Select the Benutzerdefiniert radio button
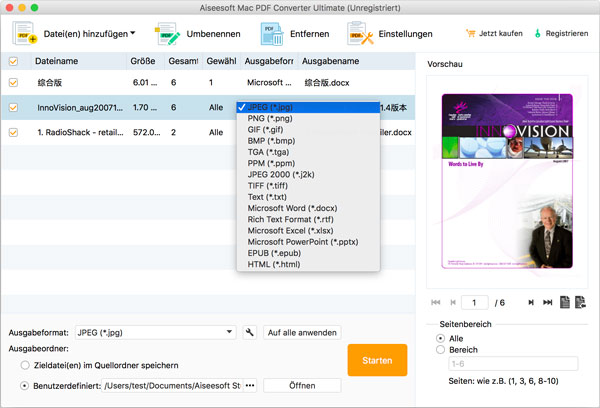The height and width of the screenshot is (408, 600). tap(24, 385)
